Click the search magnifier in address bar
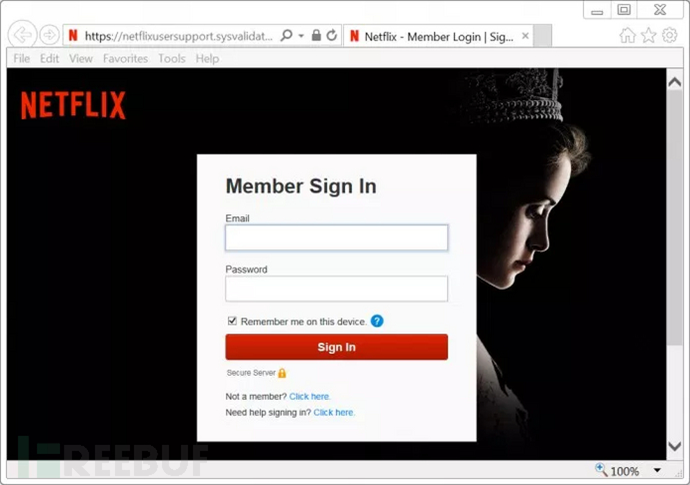This screenshot has width=690, height=485. (286, 35)
